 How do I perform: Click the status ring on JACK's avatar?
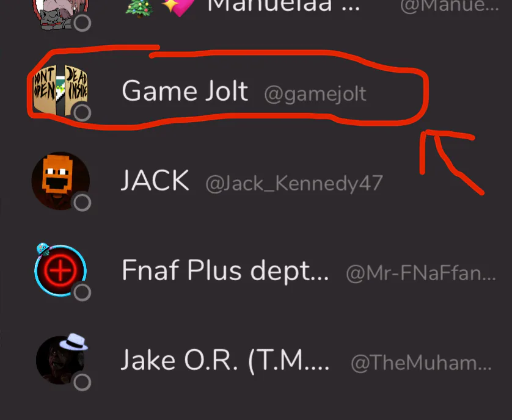pos(82,202)
